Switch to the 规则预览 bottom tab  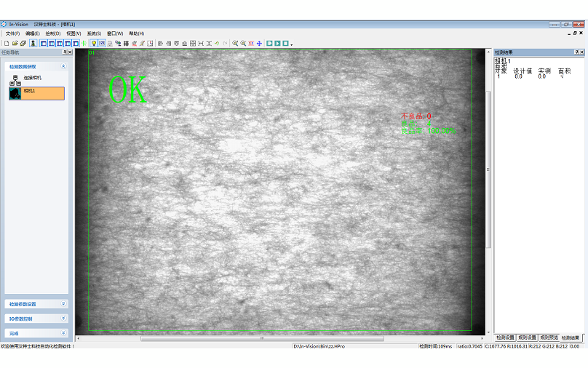[549, 338]
